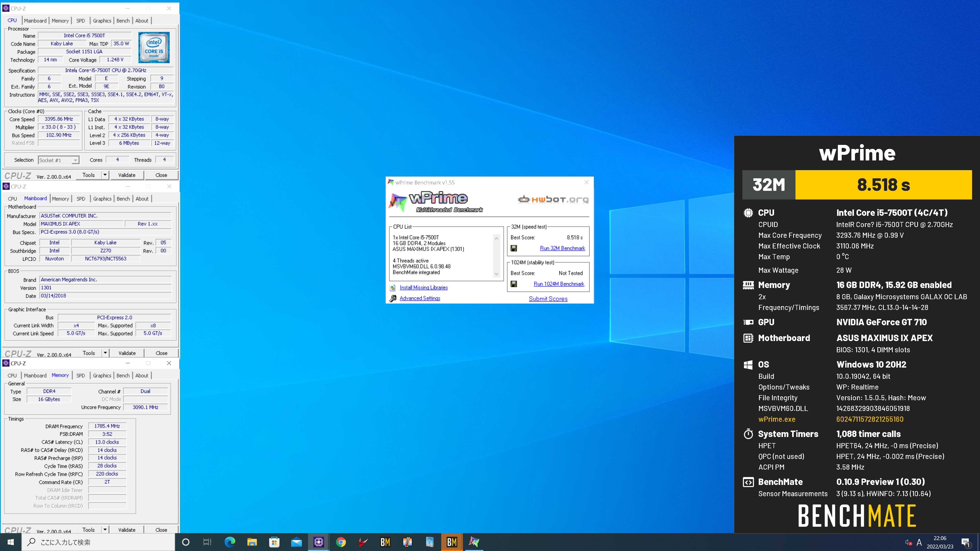
Task: Click the blue gauge app icon on the taskbar
Action: [430, 542]
